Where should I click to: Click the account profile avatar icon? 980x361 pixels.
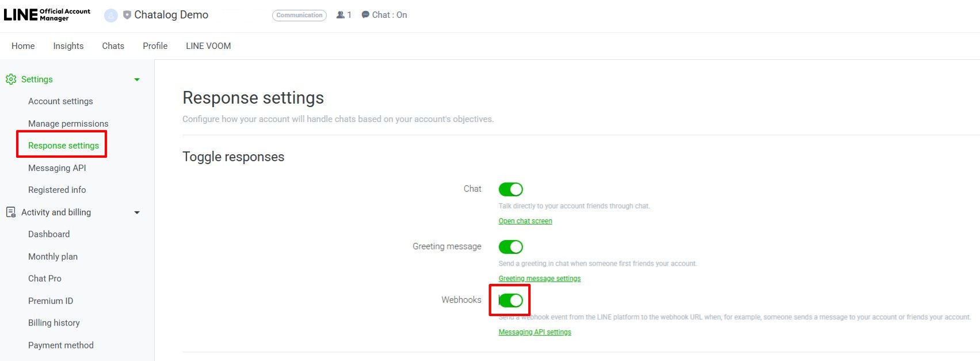pos(110,16)
